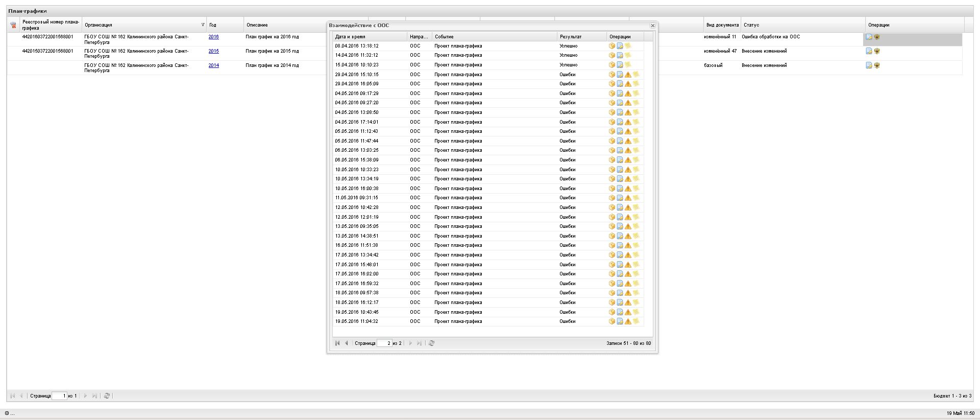Show warning icon for 11.05.2016 09:31:15 entry
The height and width of the screenshot is (420, 980).
click(628, 198)
